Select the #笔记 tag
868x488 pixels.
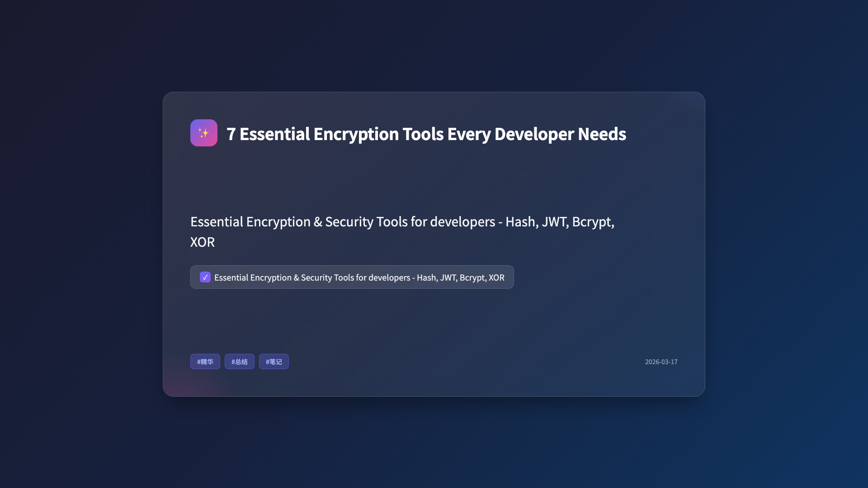[274, 361]
